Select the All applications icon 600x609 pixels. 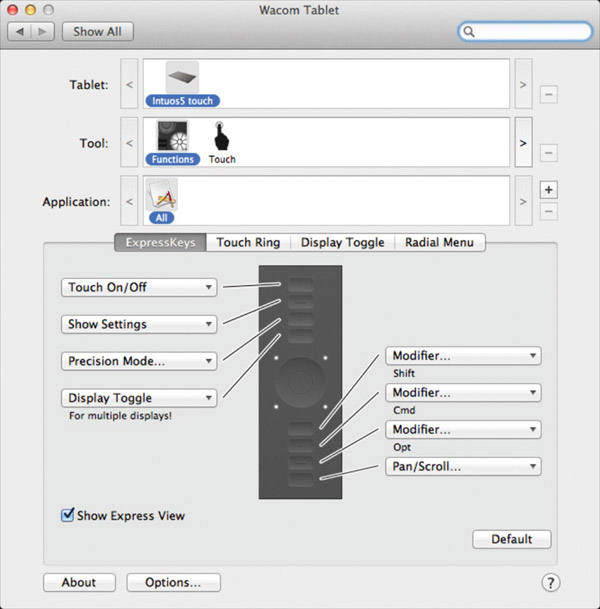click(x=162, y=195)
